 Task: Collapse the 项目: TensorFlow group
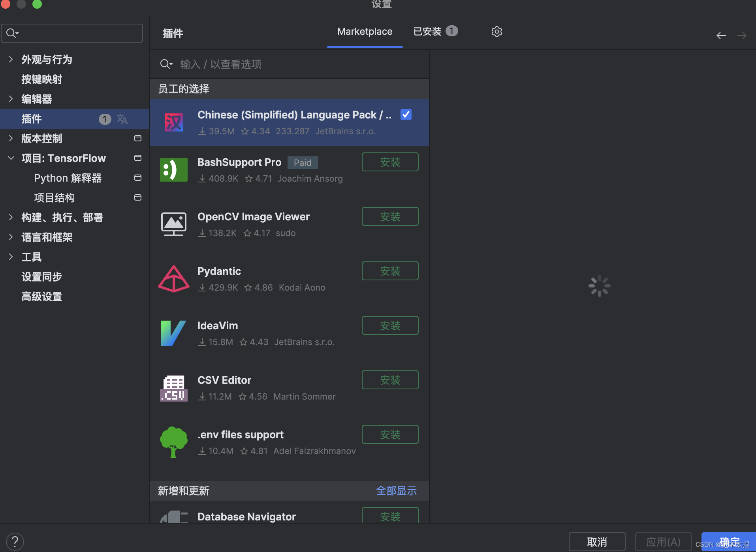pyautogui.click(x=11, y=158)
